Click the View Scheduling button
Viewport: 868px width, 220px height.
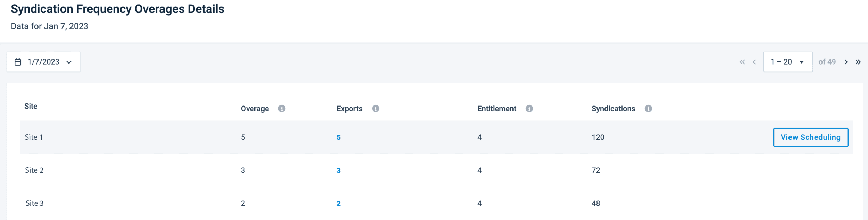tap(810, 137)
